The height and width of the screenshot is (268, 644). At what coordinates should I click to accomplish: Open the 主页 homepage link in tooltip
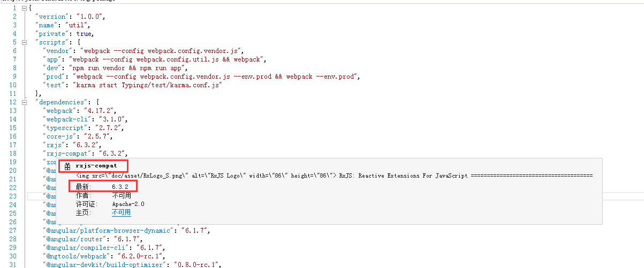[121, 212]
